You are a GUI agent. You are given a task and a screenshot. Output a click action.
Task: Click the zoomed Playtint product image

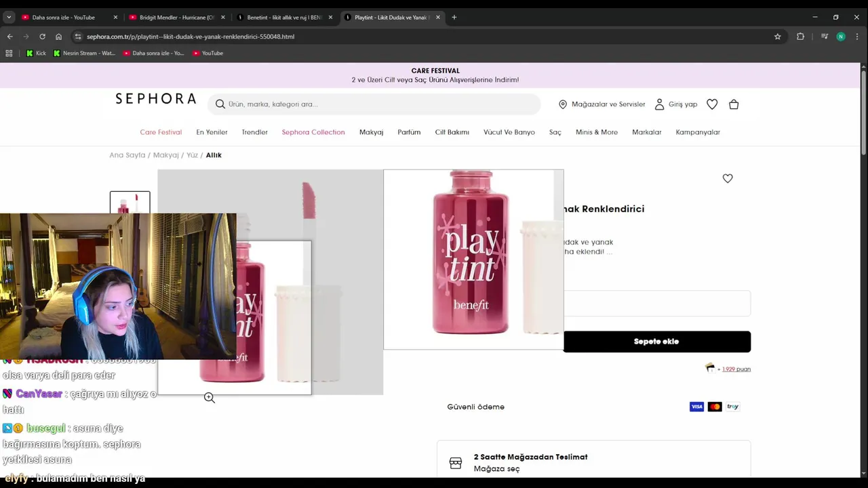[473, 260]
